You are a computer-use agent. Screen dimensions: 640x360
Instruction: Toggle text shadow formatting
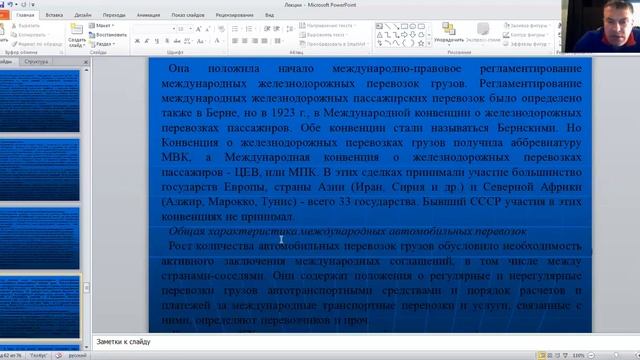click(167, 41)
